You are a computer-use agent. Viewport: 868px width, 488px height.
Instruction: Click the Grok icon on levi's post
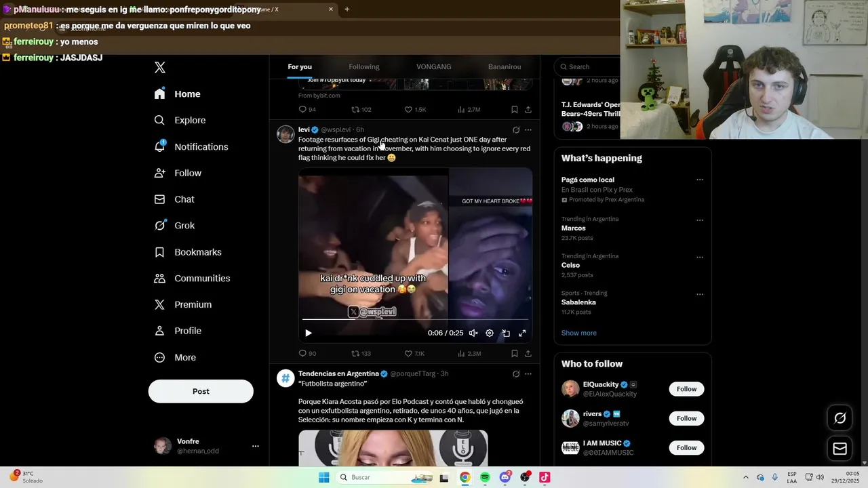(516, 129)
